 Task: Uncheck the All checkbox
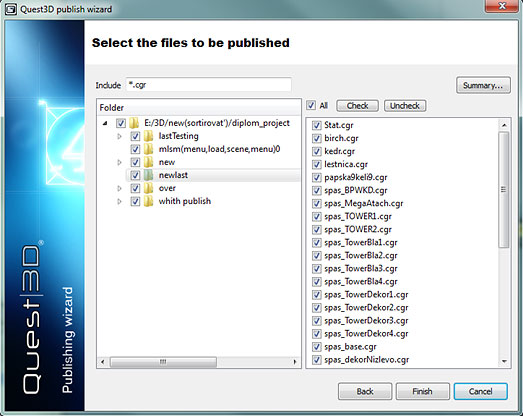click(x=311, y=105)
